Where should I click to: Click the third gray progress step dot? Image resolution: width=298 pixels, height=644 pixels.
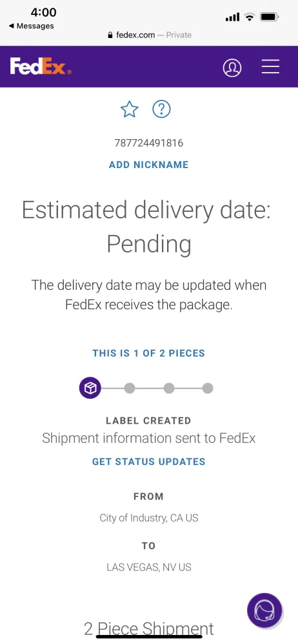(169, 388)
